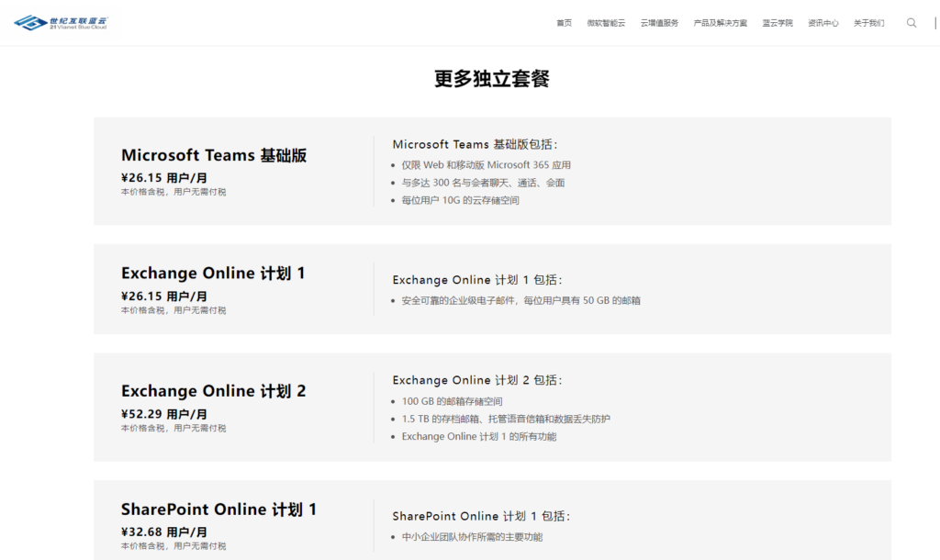Open the search magnifier icon
Viewport: 940px width, 560px height.
[911, 23]
